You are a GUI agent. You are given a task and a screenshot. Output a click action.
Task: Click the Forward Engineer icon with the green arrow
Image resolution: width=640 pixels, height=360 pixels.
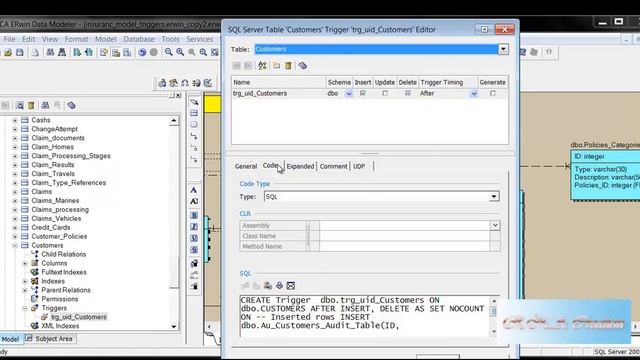[77, 52]
